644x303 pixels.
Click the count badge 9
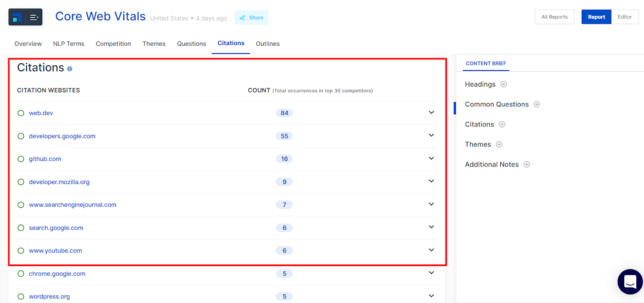click(x=285, y=182)
